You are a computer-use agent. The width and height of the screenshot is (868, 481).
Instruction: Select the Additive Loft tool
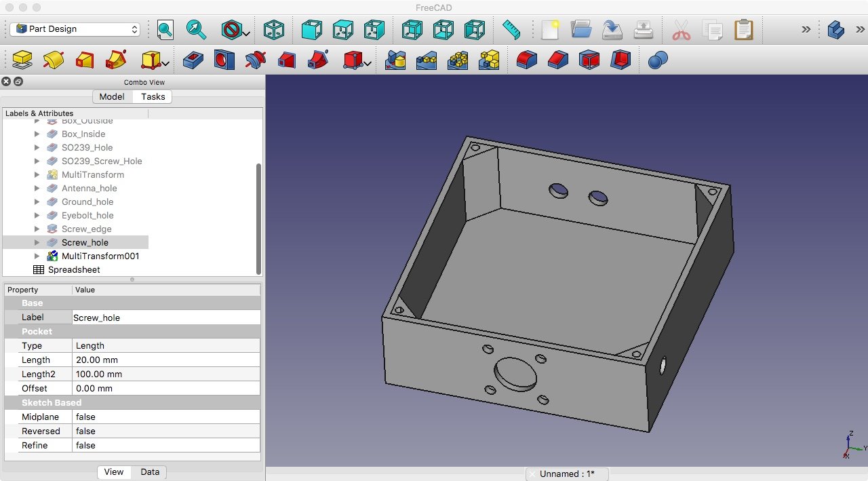tap(85, 60)
